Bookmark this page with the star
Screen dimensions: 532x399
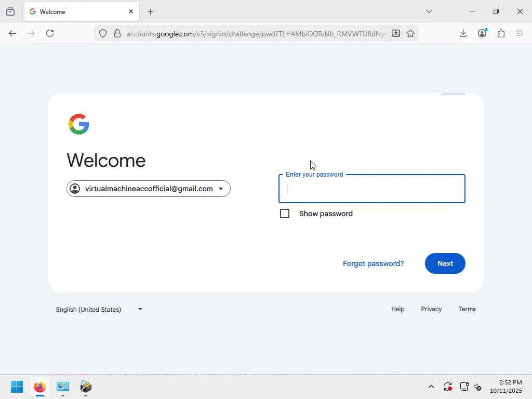[x=410, y=33]
